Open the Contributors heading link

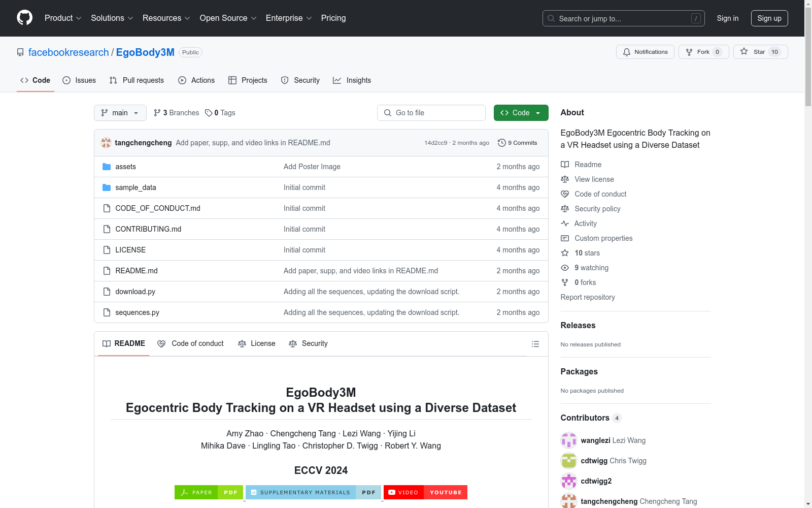pyautogui.click(x=591, y=418)
